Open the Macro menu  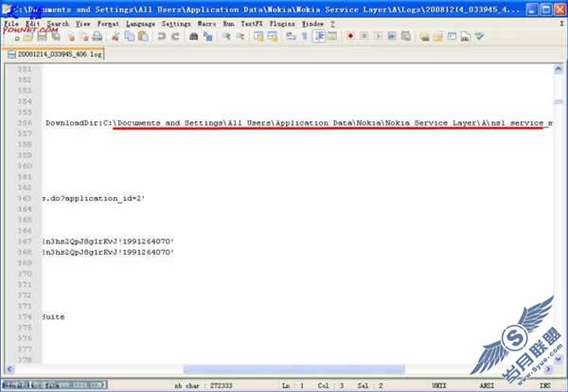point(206,24)
